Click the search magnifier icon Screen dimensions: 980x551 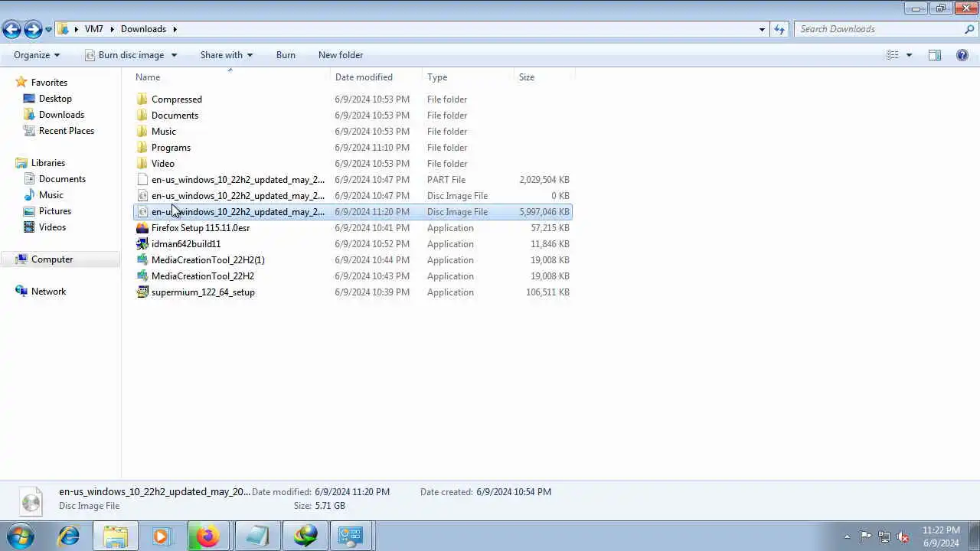click(x=969, y=29)
